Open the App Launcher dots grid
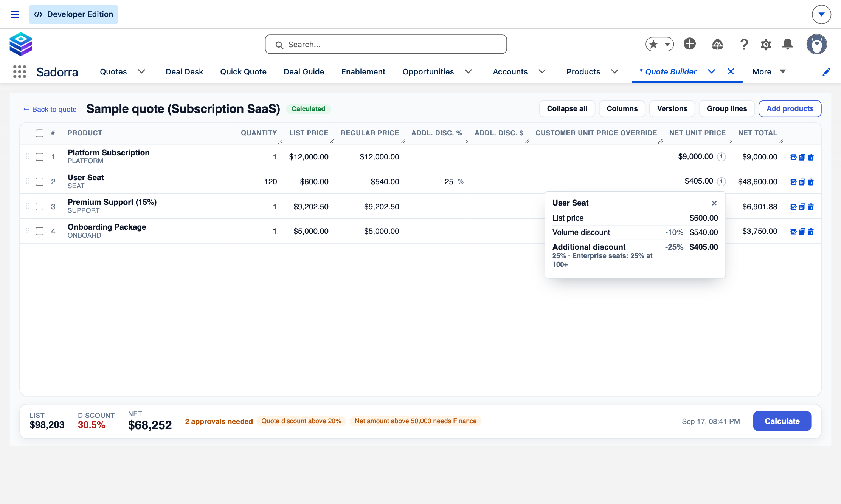 pos(20,71)
